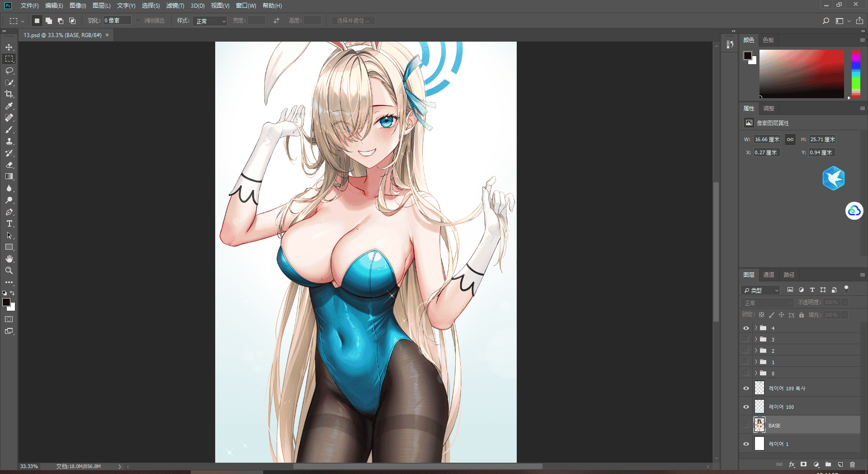Expand layer group 0
Viewport: 868px width, 474px height.
click(x=755, y=373)
